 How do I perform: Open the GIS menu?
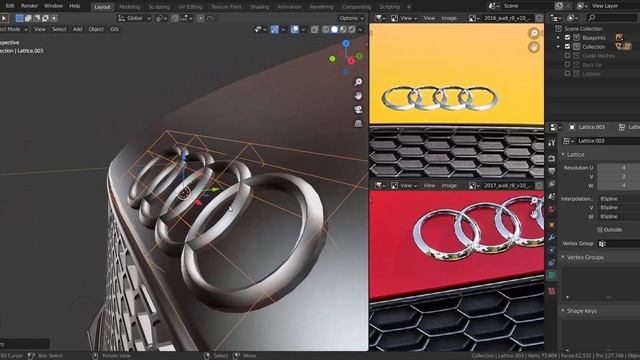(114, 29)
